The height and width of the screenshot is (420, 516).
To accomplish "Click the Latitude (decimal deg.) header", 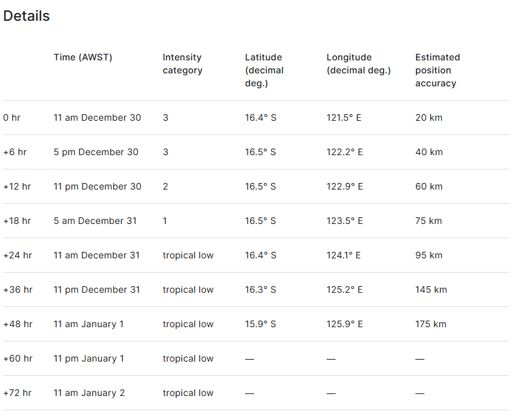I will click(264, 70).
